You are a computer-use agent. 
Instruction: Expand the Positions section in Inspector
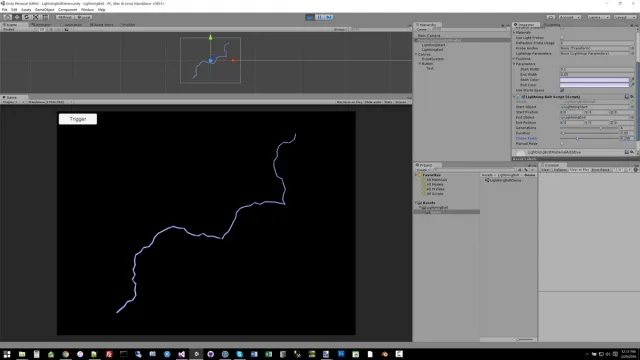[514, 59]
